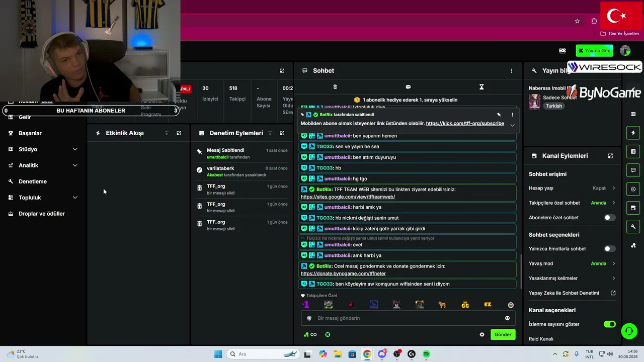Open the user profile avatar menu
Screen dimensions: 644x362
pos(625,51)
